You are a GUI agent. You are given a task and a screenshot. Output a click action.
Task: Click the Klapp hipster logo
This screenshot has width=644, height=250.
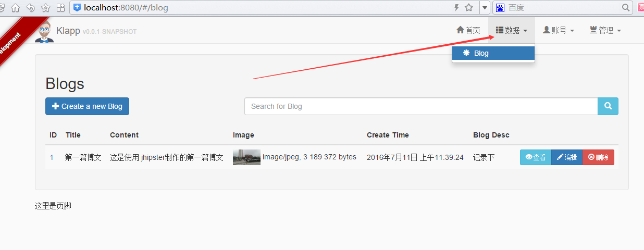44,32
